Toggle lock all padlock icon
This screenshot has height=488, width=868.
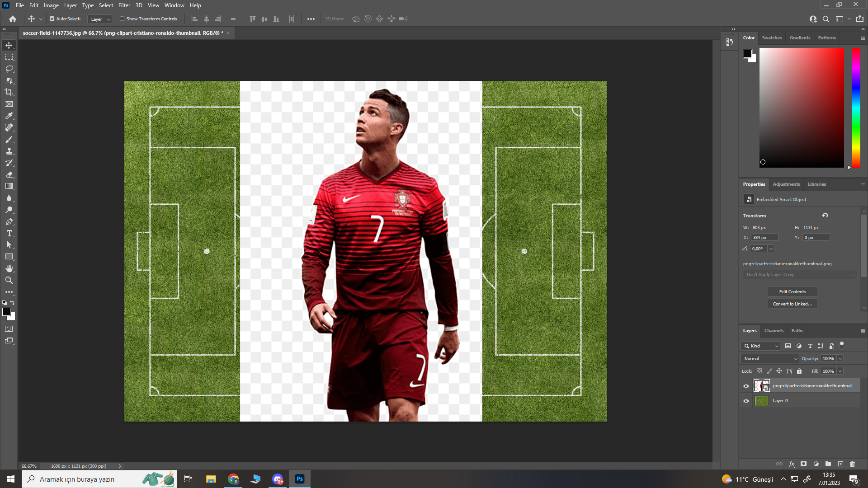(799, 371)
